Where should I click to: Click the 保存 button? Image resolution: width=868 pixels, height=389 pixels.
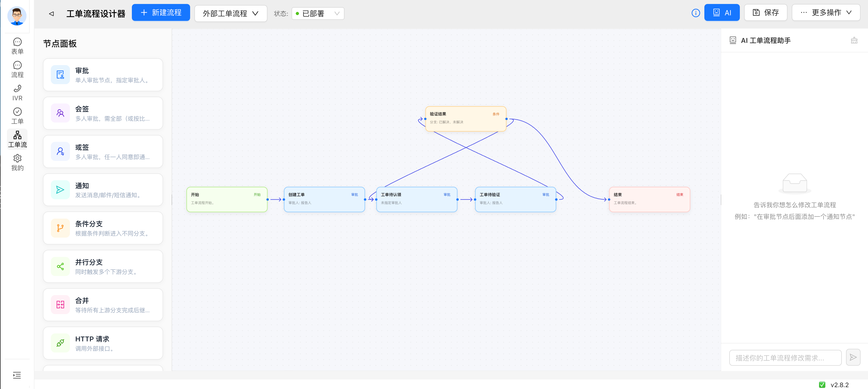[x=766, y=13]
